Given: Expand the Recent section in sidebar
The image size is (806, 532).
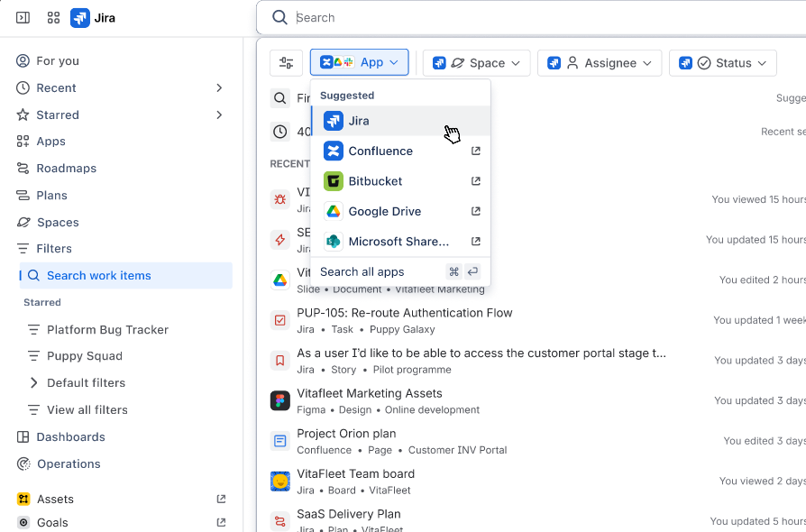Looking at the screenshot, I should tap(218, 87).
